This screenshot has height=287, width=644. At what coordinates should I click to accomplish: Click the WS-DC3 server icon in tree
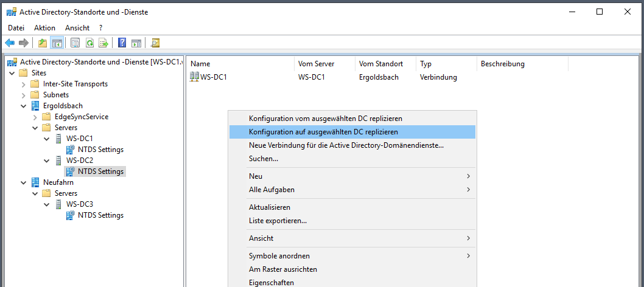58,204
